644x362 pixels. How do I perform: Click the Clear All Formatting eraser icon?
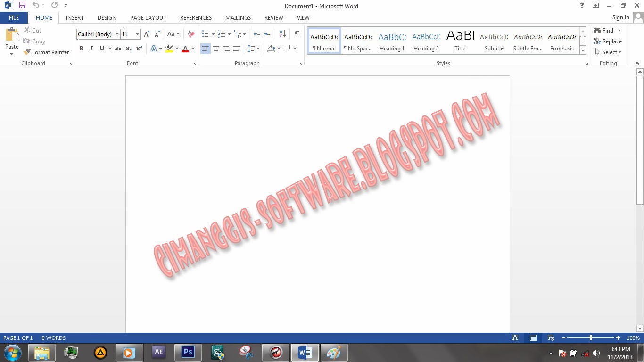pyautogui.click(x=191, y=34)
